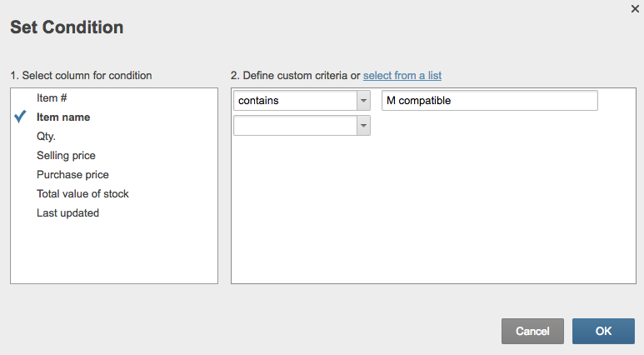Click the blue checkmark beside Item name
Viewport: 644px width, 355px height.
pos(21,117)
